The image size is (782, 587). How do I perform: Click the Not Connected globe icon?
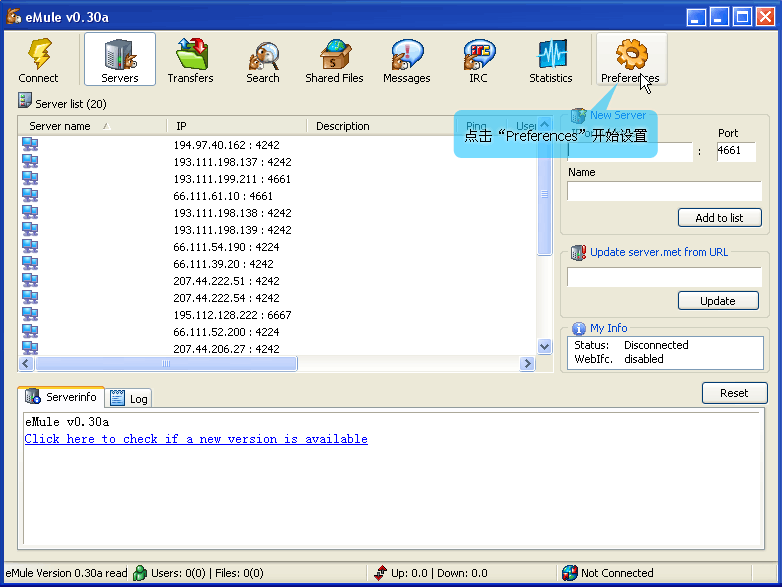tap(569, 573)
